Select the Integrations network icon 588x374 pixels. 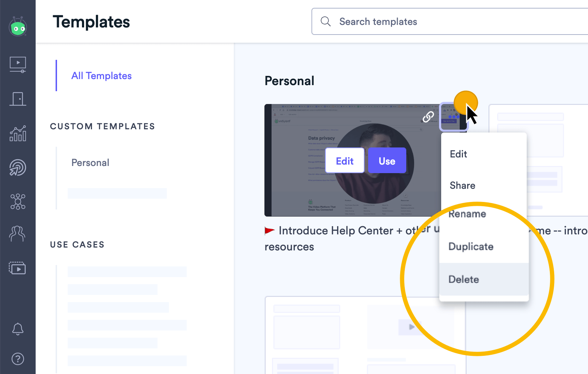[18, 202]
